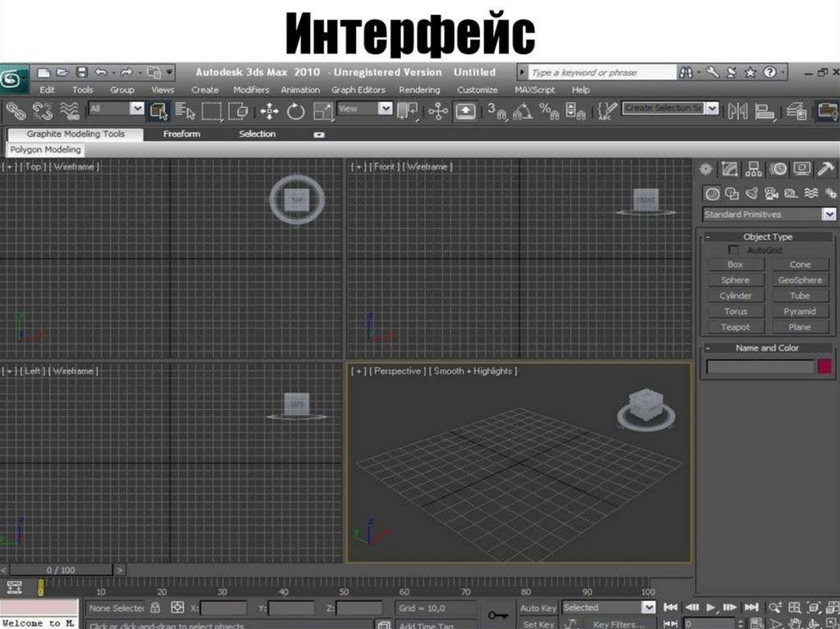Click the Redo arrow icon

(126, 72)
